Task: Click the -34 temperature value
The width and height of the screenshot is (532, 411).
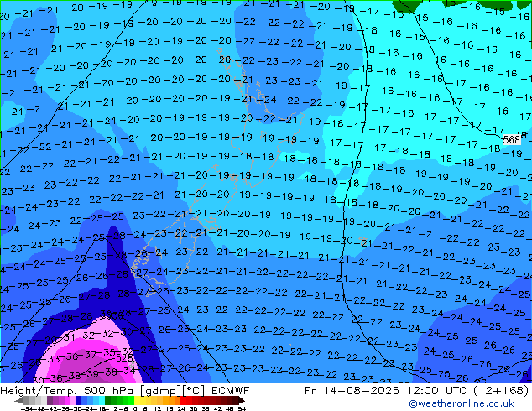Action: [128, 371]
